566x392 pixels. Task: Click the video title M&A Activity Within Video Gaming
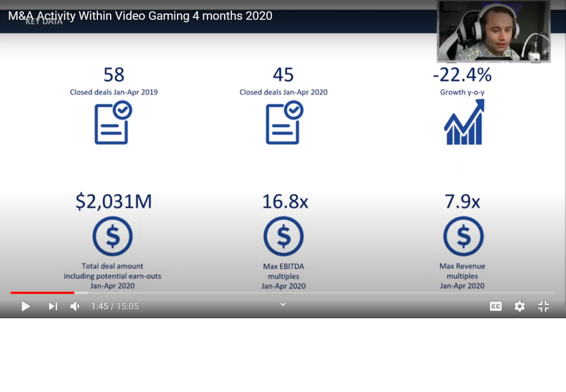pos(140,16)
